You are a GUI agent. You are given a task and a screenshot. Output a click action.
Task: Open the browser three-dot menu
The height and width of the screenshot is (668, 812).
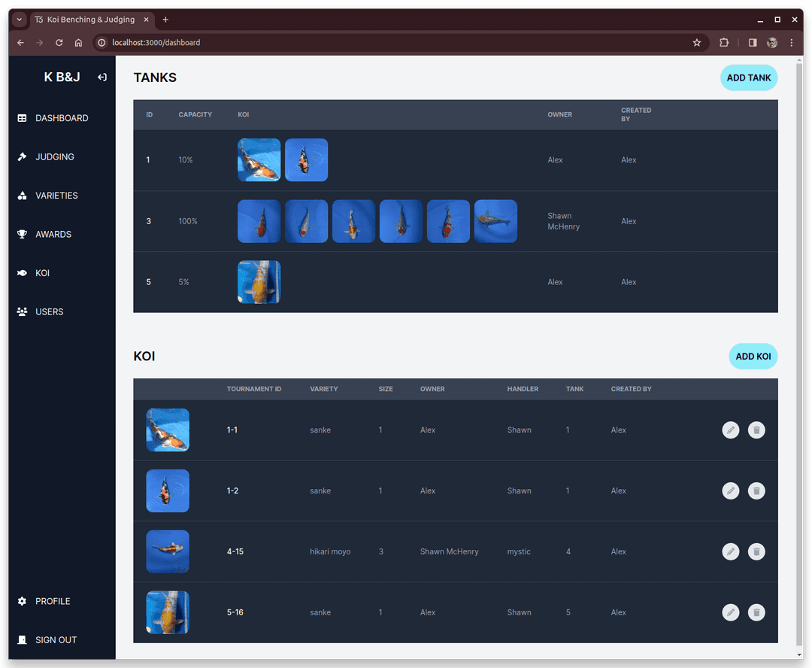792,43
